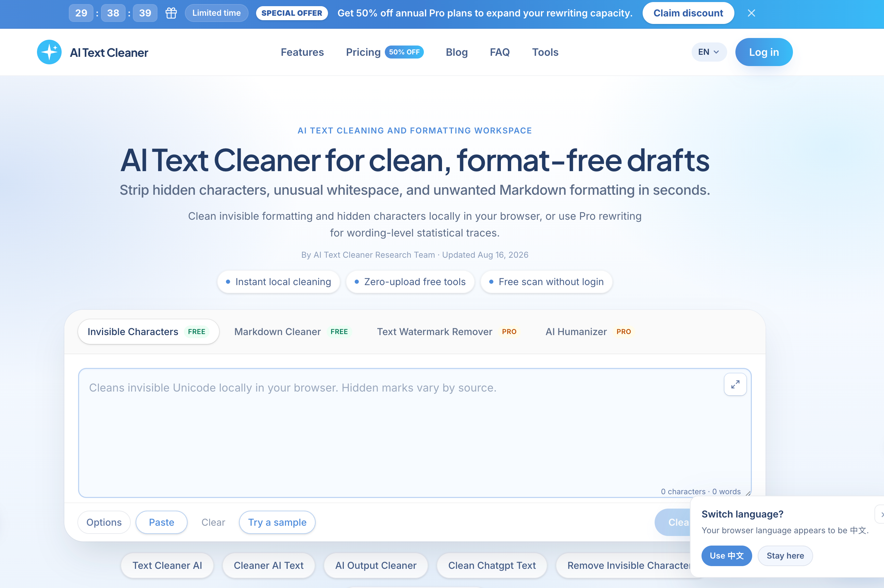This screenshot has width=884, height=588.
Task: Click the Zero-upload free tools chip
Action: click(x=410, y=282)
